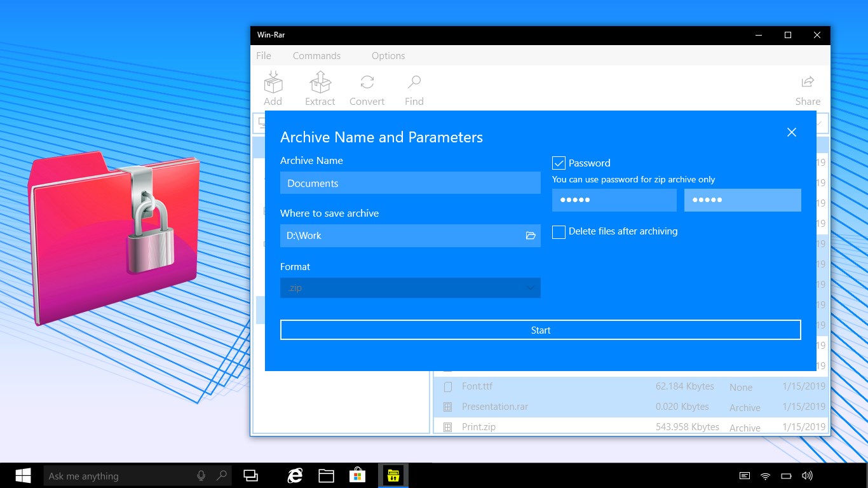Open the touch keyboard tray icon
The height and width of the screenshot is (488, 868).
pyautogui.click(x=745, y=476)
